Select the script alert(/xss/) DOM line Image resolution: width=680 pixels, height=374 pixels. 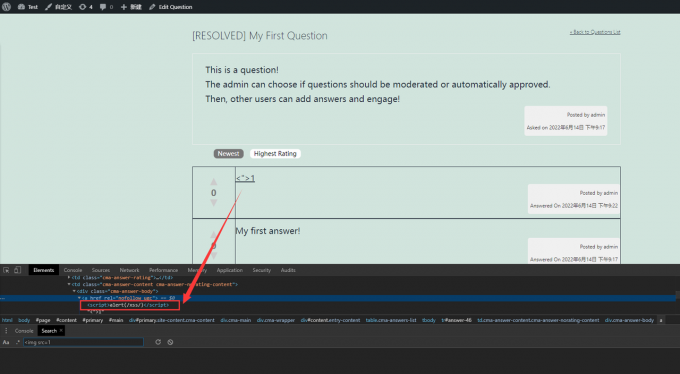click(x=128, y=305)
